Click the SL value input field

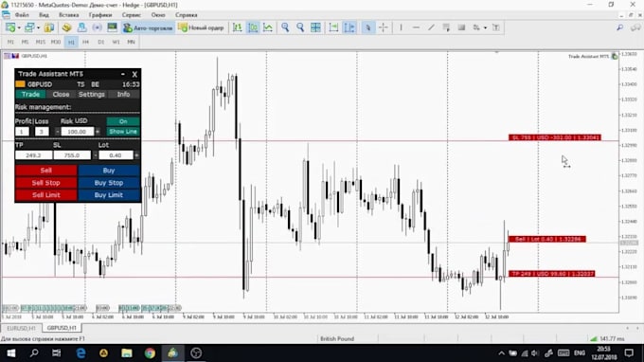click(x=72, y=155)
